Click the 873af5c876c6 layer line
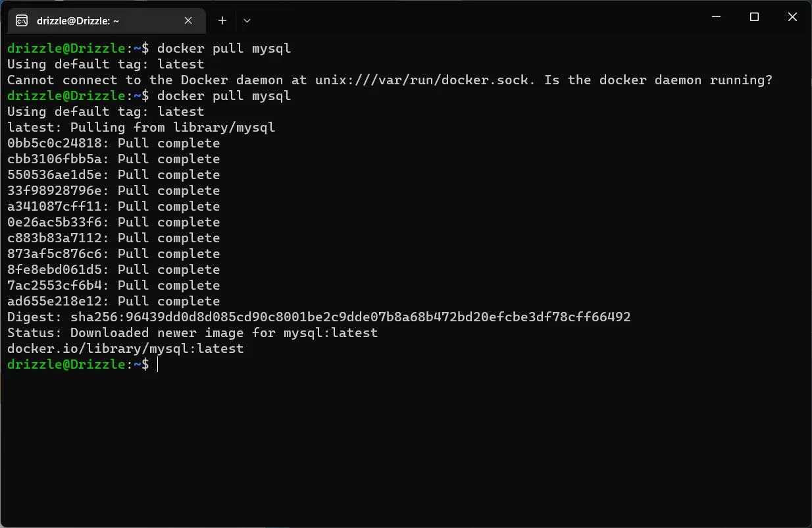This screenshot has height=528, width=812. 113,253
